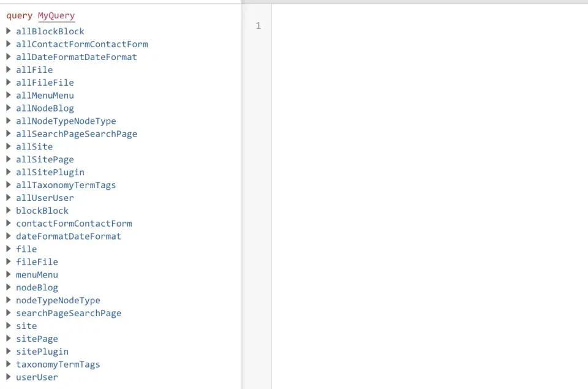
Task: Select the allNodeBlog field label
Action: [45, 108]
